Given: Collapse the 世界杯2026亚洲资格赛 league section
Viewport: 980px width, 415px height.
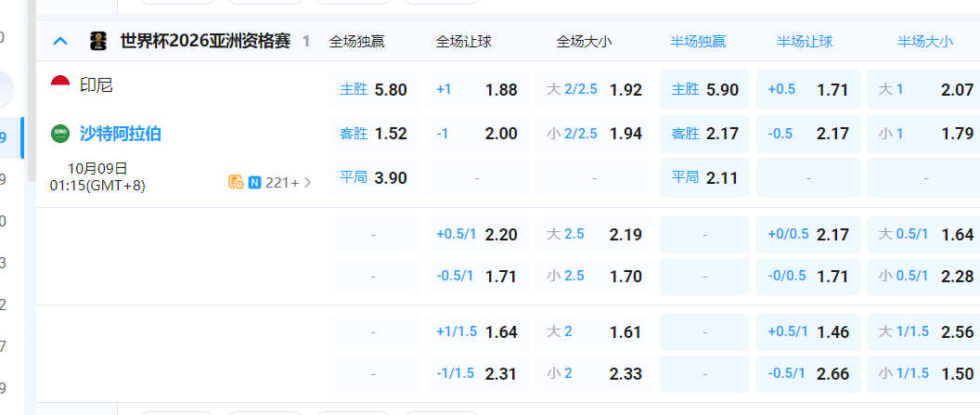Looking at the screenshot, I should click(60, 41).
